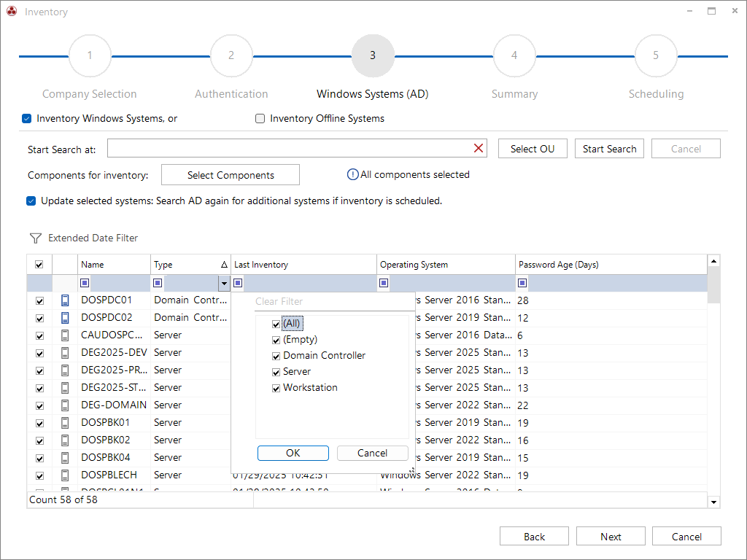
Task: Click the red X clear search icon
Action: click(x=479, y=148)
